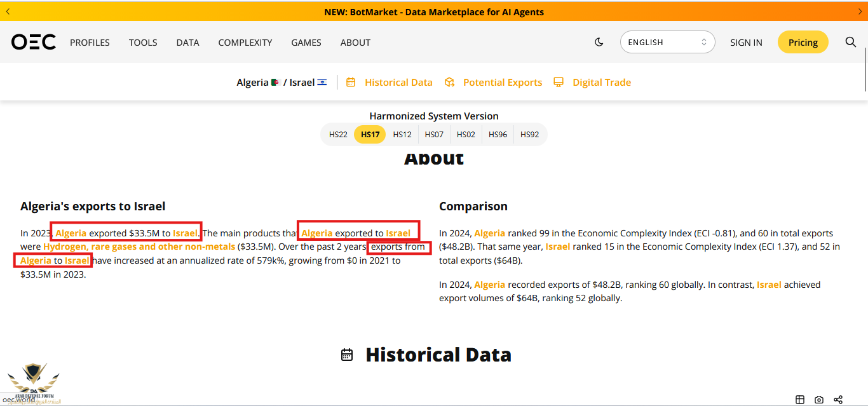The height and width of the screenshot is (406, 868).
Task: Click the Israel flag icon
Action: pos(322,83)
